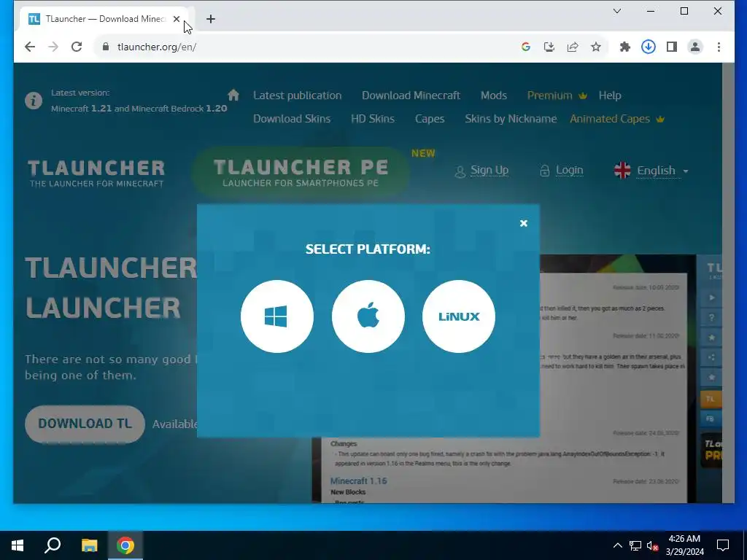Open Download Minecraft menu item
This screenshot has height=560, width=747.
tap(411, 96)
